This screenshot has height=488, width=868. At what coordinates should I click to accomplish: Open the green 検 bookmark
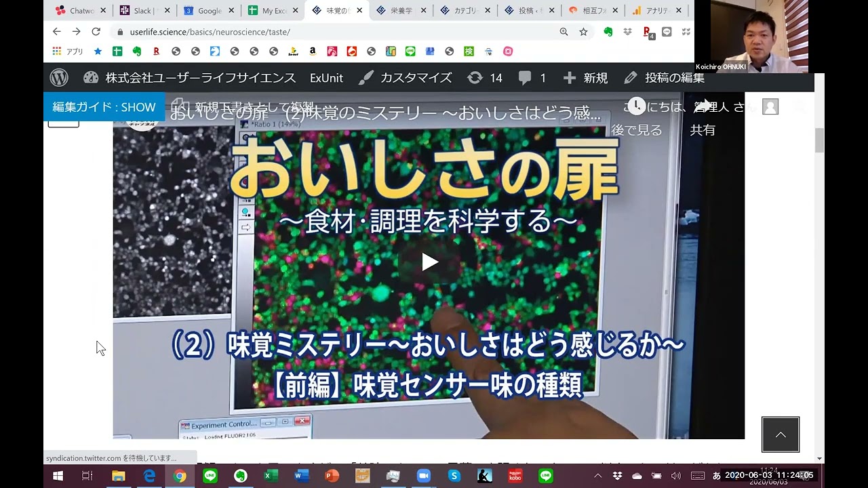coord(469,52)
